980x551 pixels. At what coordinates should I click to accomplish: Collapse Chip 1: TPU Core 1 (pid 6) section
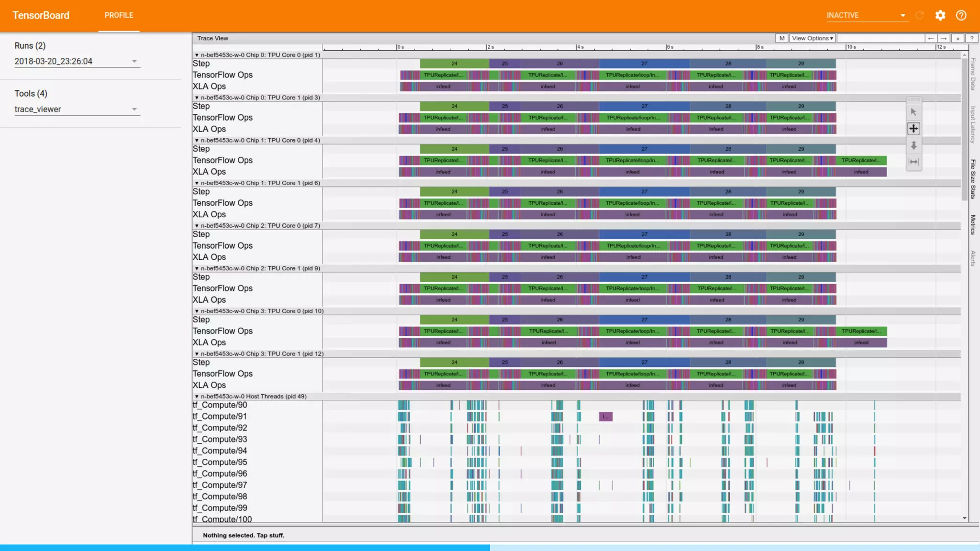tap(197, 183)
